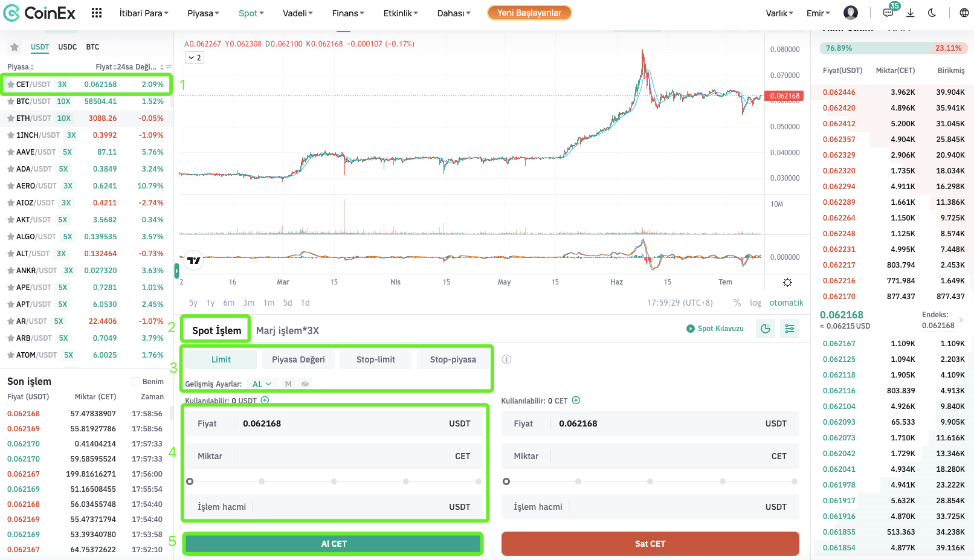Choose the Stop-limit order type

coord(376,359)
